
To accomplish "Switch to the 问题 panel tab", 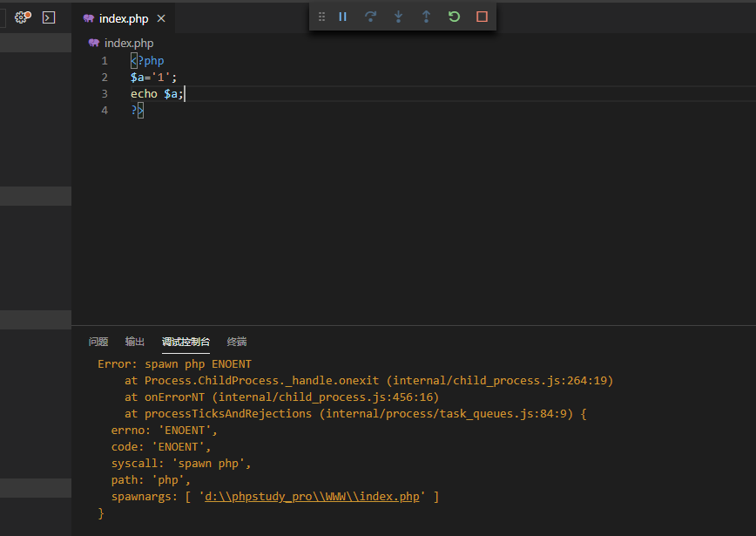I will pyautogui.click(x=98, y=342).
